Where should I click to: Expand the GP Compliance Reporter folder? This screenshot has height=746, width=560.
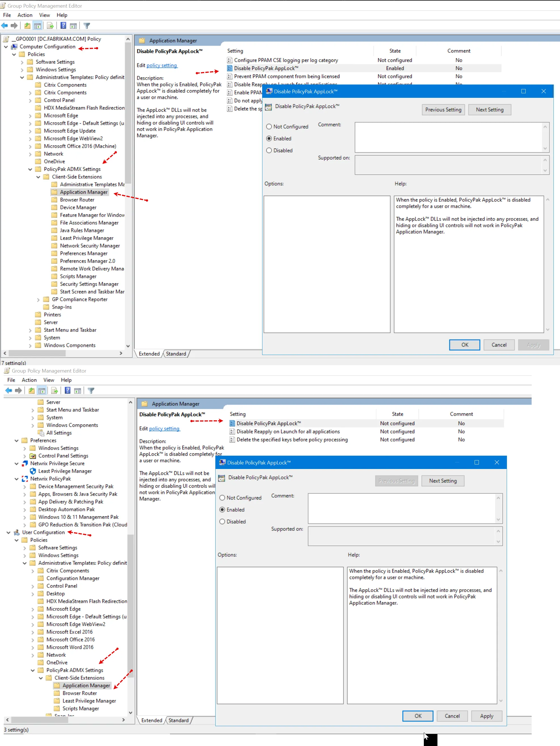[38, 299]
